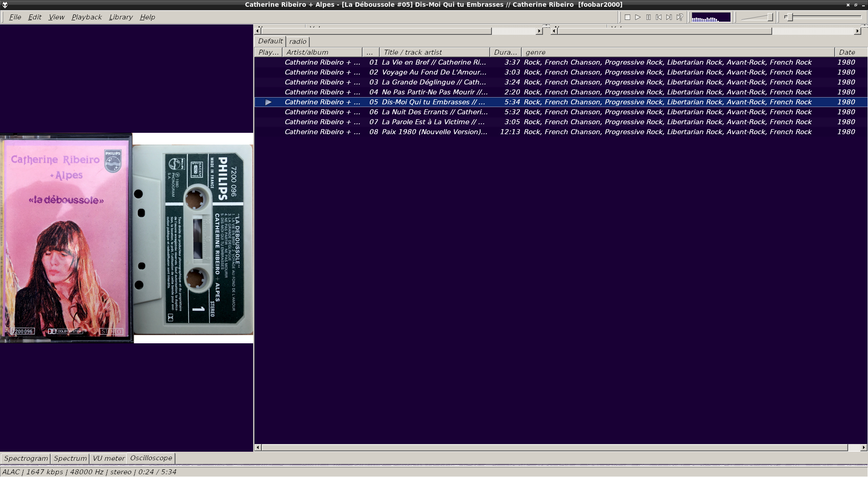Open the VU meter tab
The width and height of the screenshot is (868, 477).
[x=108, y=458]
